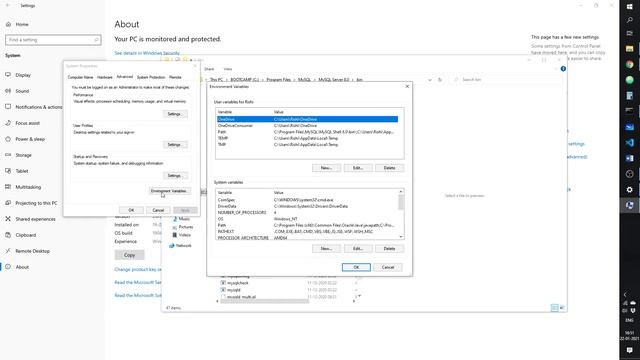Select OneDriveConsumer user variable row

pos(307,126)
